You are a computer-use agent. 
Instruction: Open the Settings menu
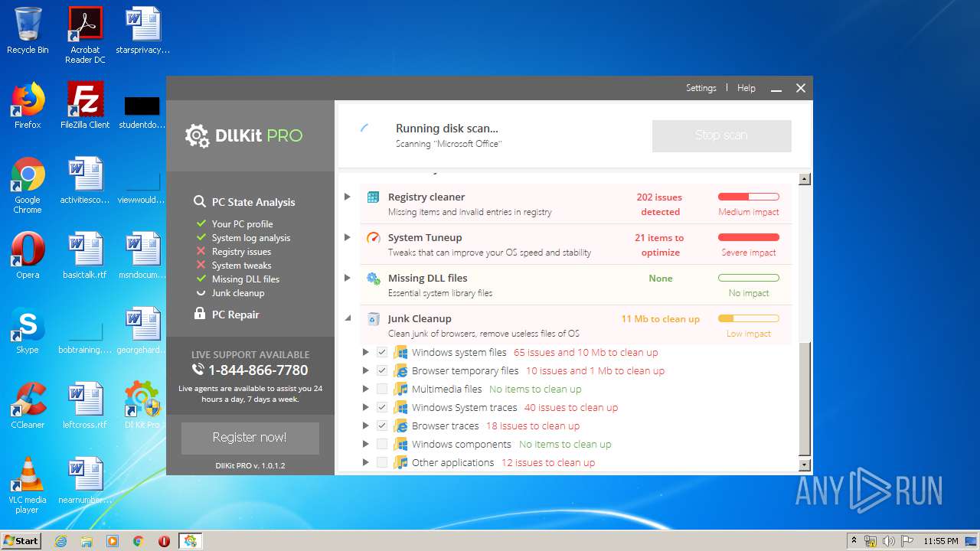point(701,88)
